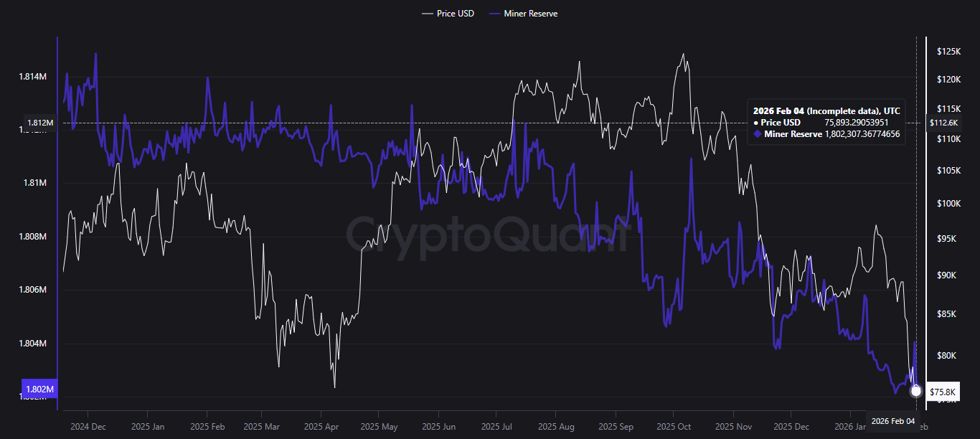The width and height of the screenshot is (980, 439).
Task: Click the purple line icon beside Miner Reserve
Action: click(494, 14)
